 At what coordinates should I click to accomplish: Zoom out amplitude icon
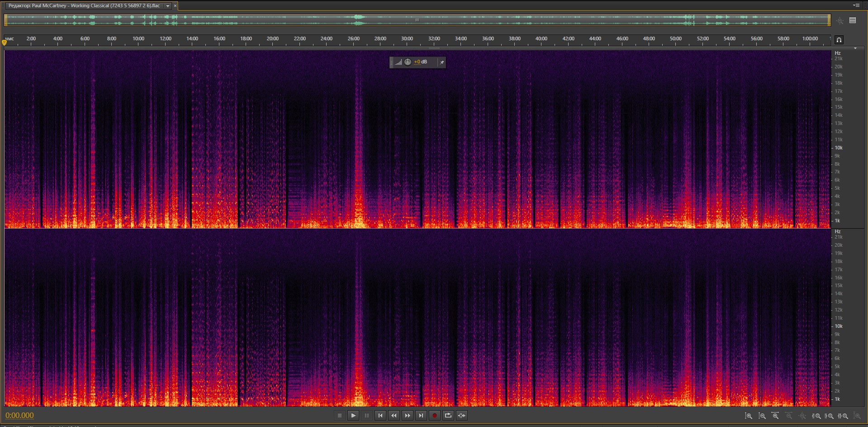click(x=762, y=416)
